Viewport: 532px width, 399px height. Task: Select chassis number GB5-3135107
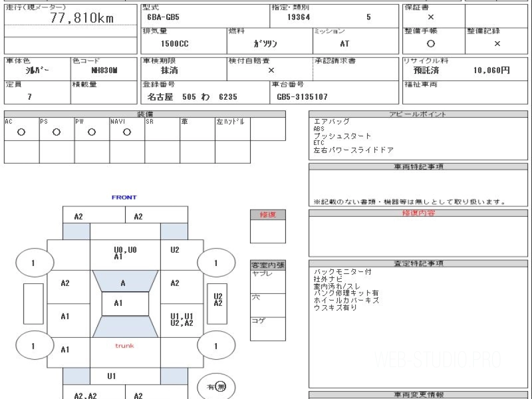[x=302, y=97]
